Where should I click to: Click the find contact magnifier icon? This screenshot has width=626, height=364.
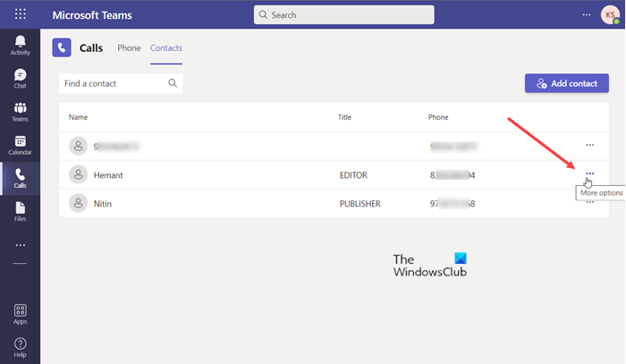pos(173,83)
